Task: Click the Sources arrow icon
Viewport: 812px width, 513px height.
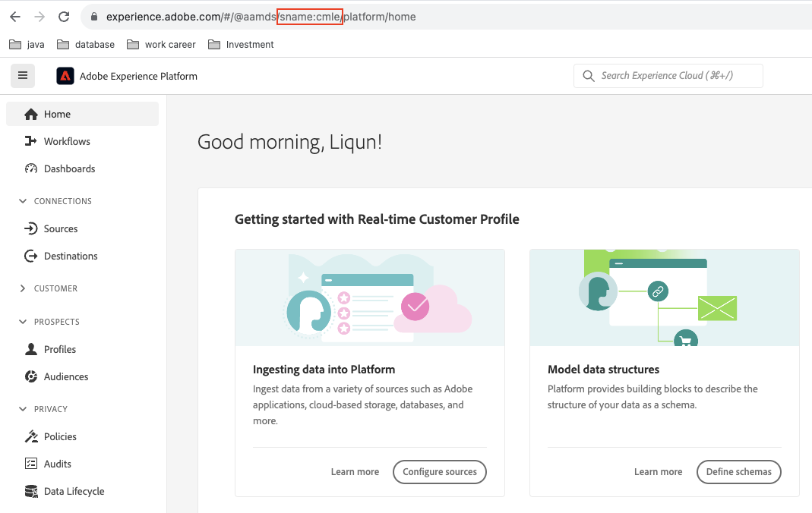Action: (31, 228)
